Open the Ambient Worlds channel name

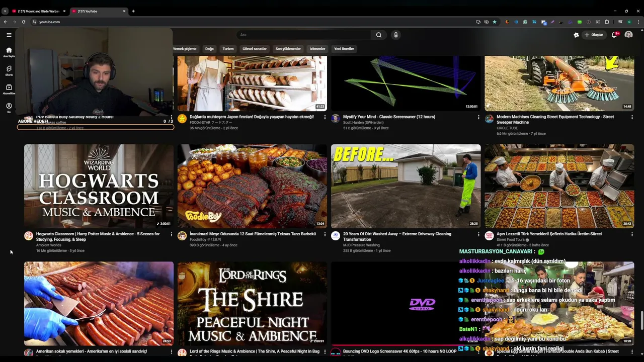point(49,245)
